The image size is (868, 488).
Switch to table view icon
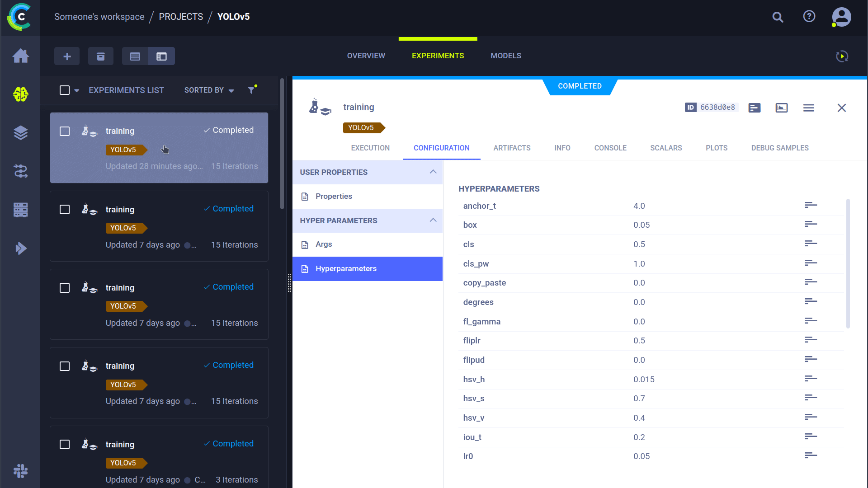tap(135, 56)
